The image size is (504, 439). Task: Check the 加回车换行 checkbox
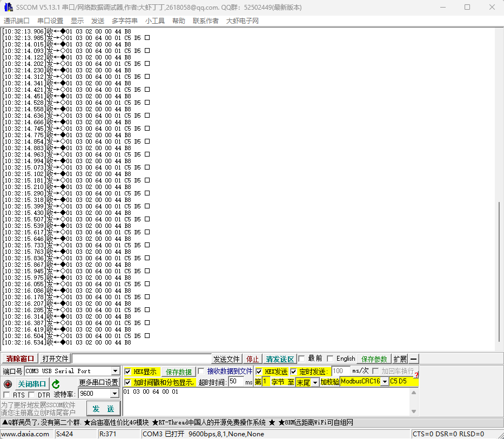375,371
